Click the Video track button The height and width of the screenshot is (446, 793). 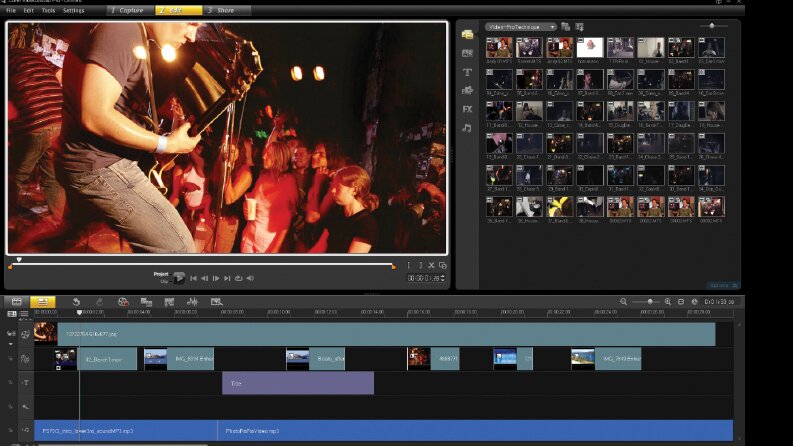tap(25, 334)
